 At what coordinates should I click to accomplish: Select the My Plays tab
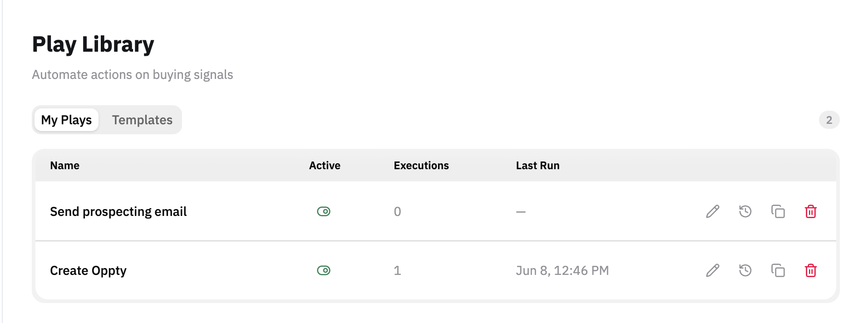click(66, 120)
